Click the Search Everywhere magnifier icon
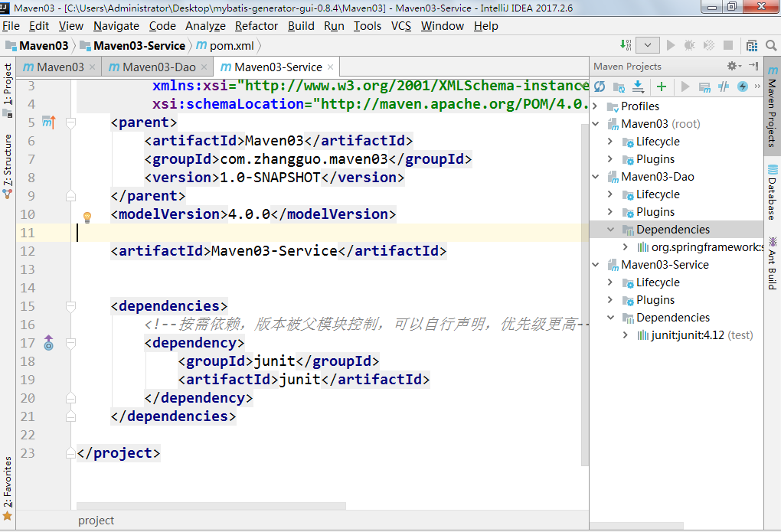The height and width of the screenshot is (532, 781). [x=771, y=45]
